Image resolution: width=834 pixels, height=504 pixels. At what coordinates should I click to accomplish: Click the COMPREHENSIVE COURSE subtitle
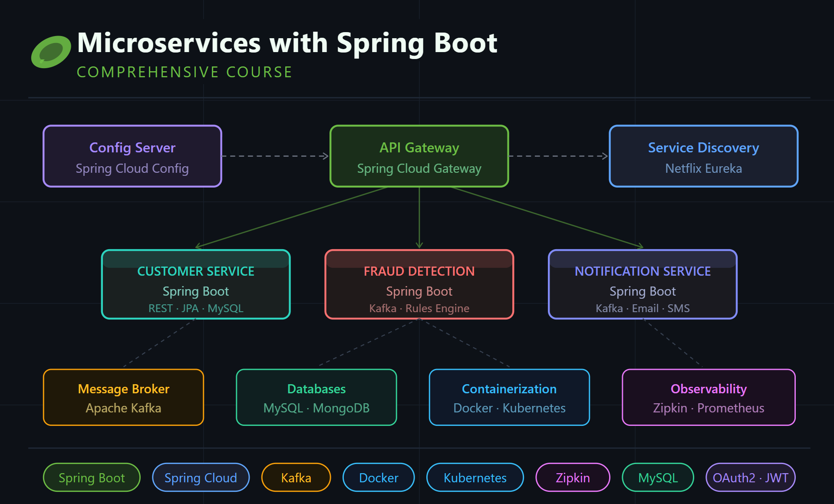(x=185, y=72)
